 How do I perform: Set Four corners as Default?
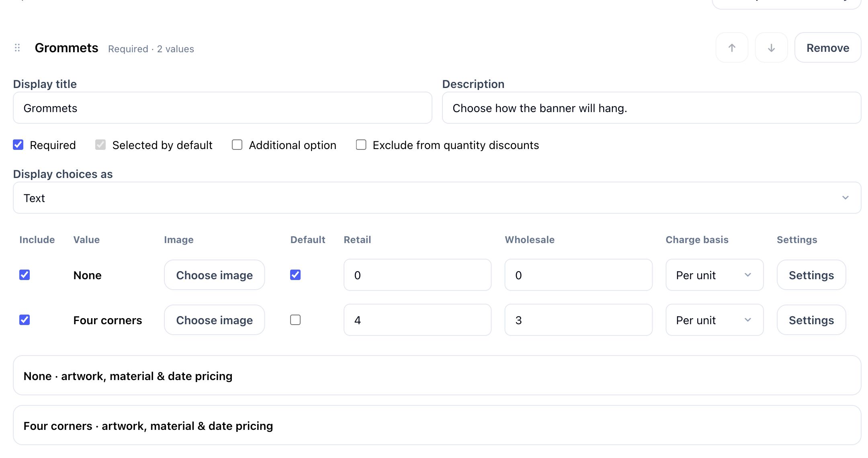[x=295, y=320]
